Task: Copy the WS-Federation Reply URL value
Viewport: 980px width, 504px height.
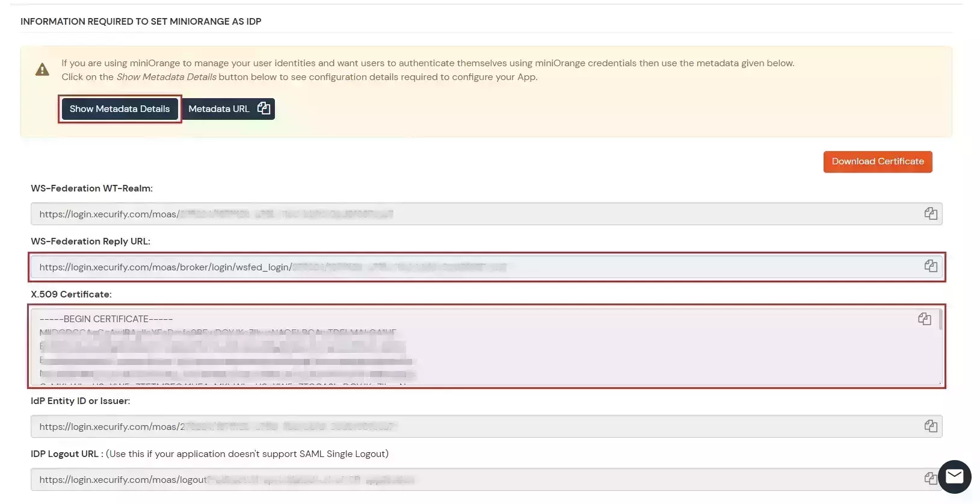Action: (x=931, y=266)
